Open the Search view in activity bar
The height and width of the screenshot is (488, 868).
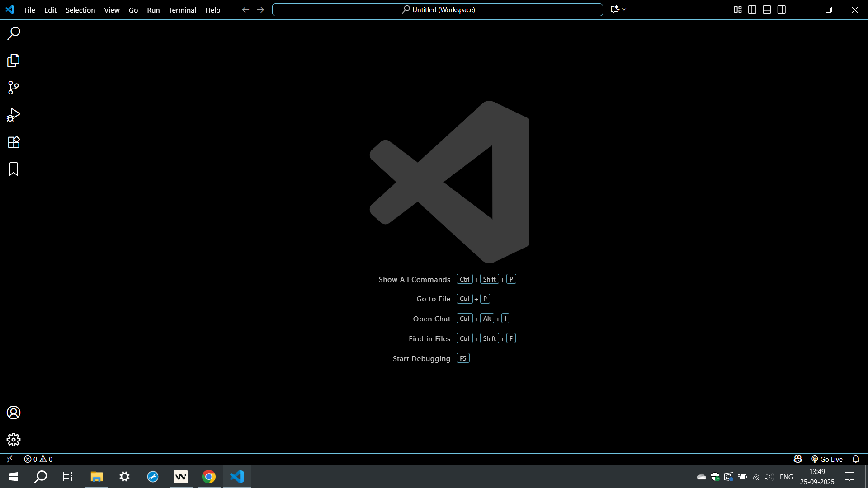(14, 33)
